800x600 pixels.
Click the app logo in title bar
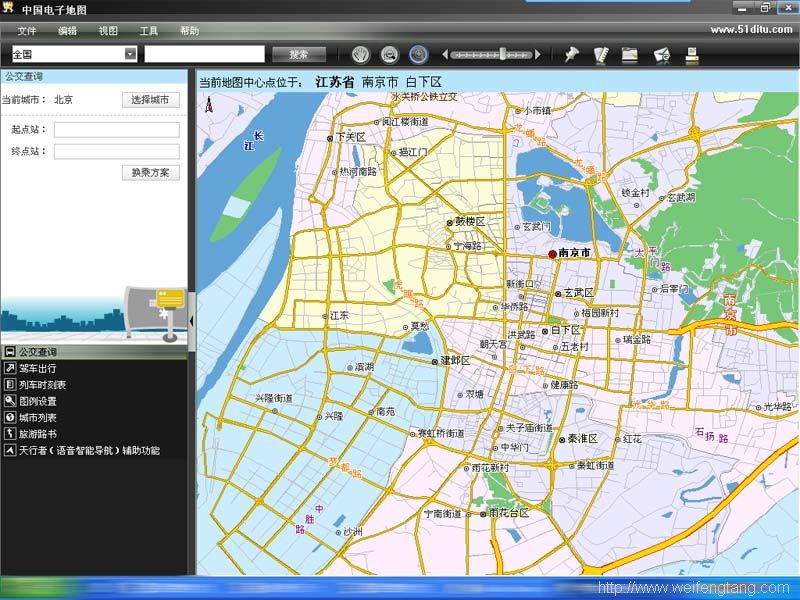8,8
